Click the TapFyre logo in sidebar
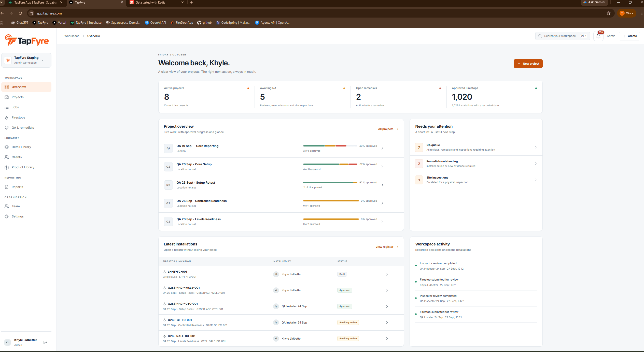644x352 pixels. (x=27, y=40)
